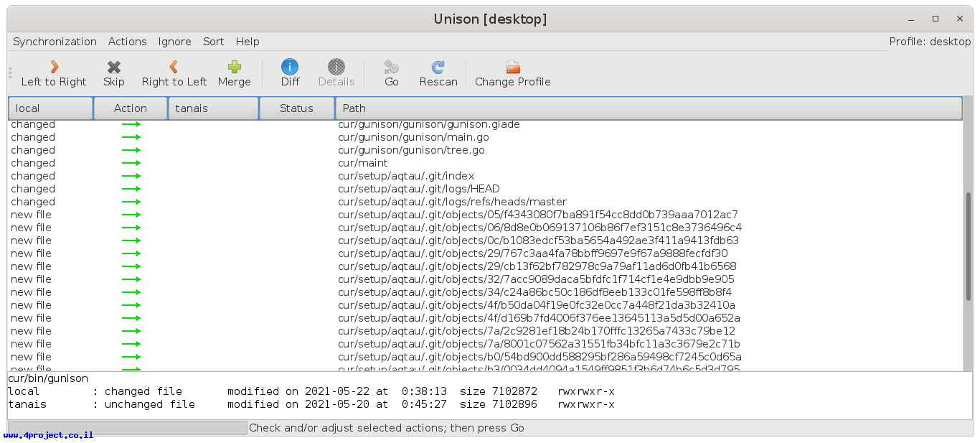Open the Ignore menu
The width and height of the screenshot is (980, 443).
[175, 42]
